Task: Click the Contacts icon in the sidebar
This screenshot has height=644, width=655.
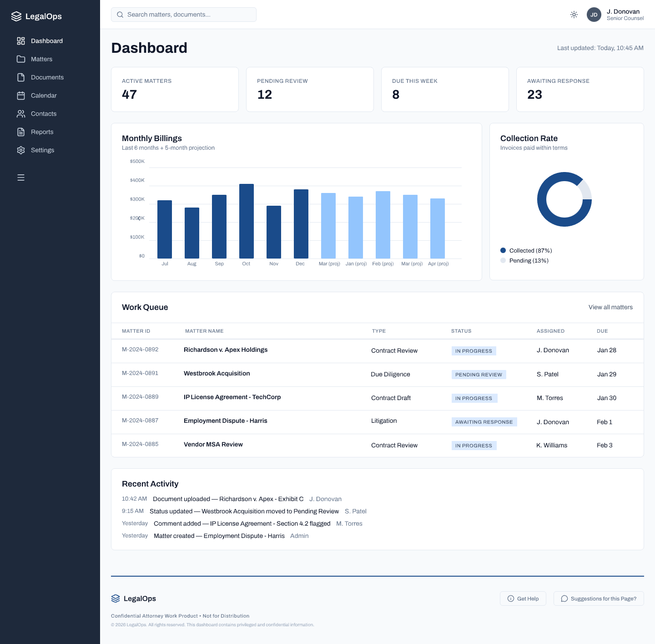Action: pos(21,113)
